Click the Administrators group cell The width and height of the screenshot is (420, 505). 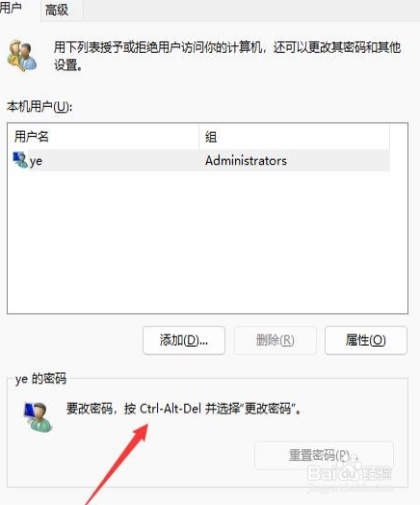[246, 160]
